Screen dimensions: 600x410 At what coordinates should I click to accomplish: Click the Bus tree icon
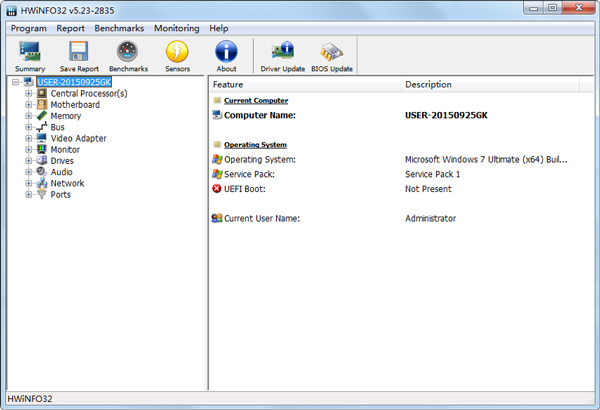[42, 127]
